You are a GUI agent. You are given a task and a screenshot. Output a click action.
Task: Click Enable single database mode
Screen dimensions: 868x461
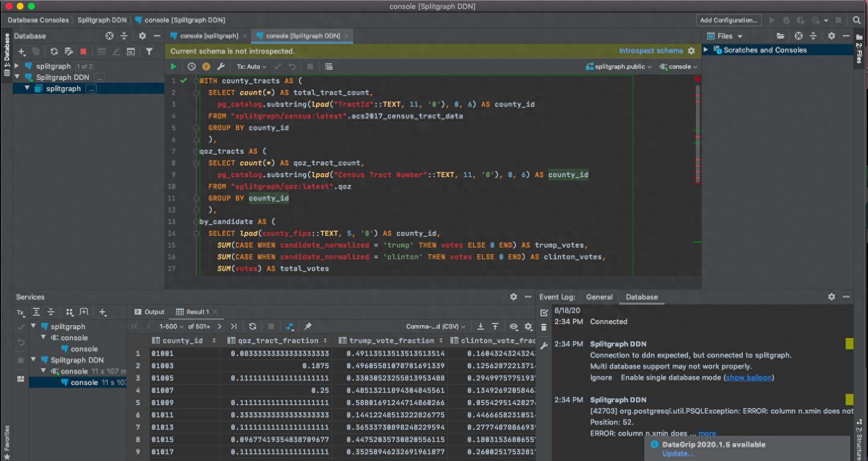[671, 377]
